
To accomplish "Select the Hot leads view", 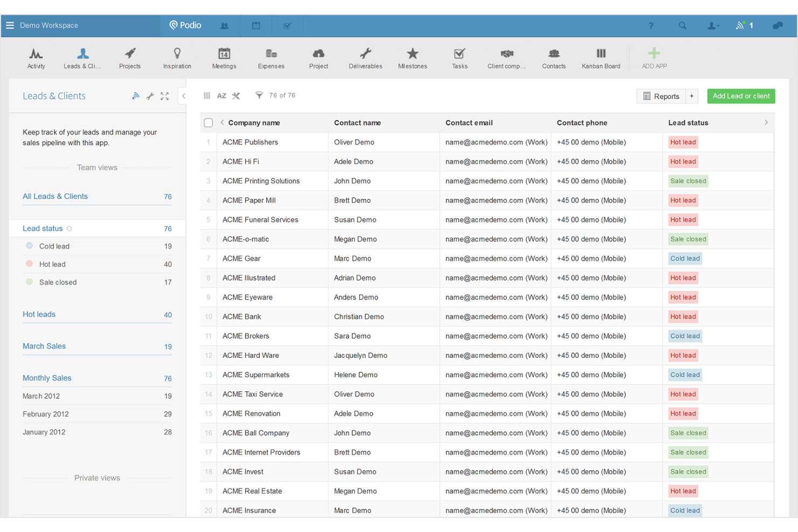I will click(x=98, y=315).
